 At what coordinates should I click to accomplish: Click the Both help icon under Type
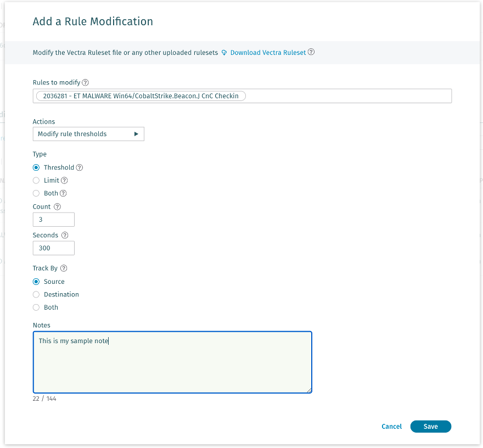[62, 193]
